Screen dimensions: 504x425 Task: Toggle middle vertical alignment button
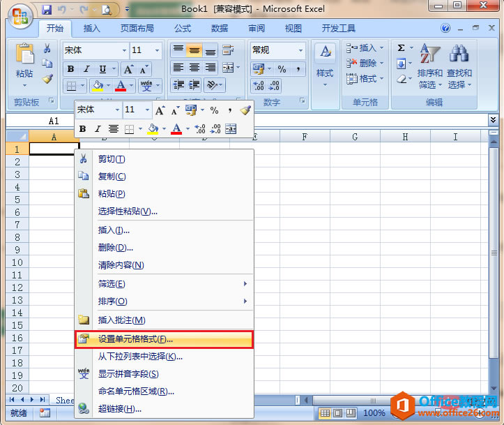(194, 50)
